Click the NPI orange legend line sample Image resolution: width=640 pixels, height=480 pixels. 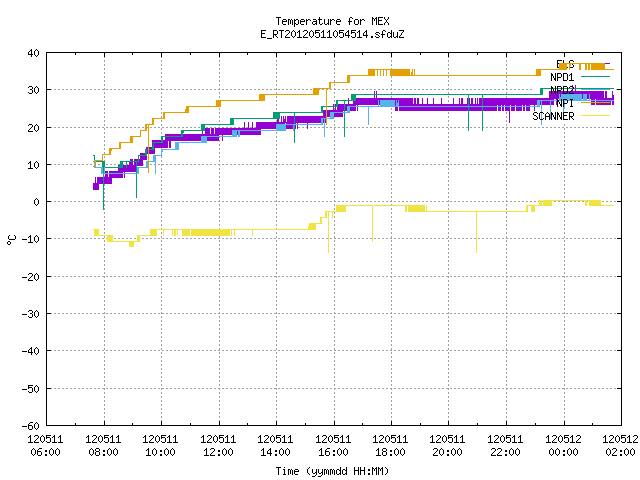[595, 103]
